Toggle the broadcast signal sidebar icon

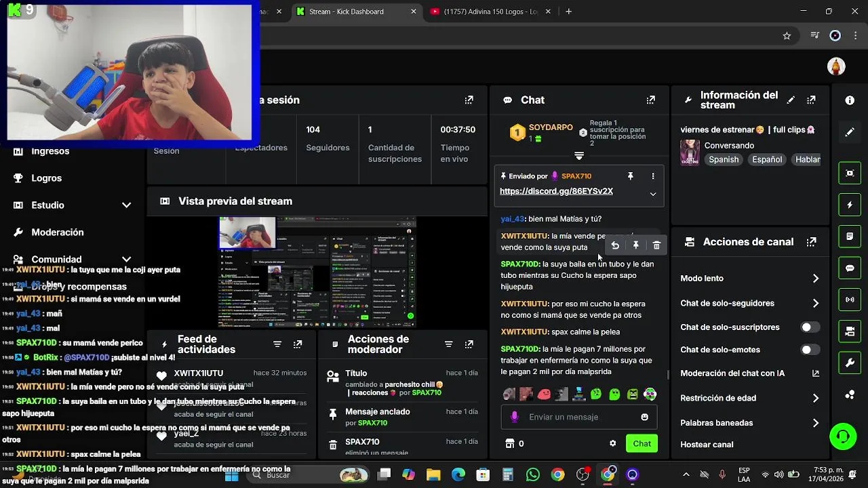coord(850,299)
